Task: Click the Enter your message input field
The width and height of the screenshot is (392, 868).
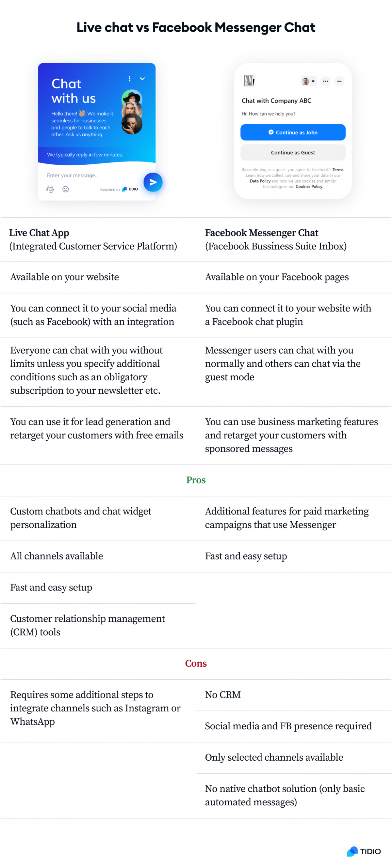Action: tap(73, 175)
